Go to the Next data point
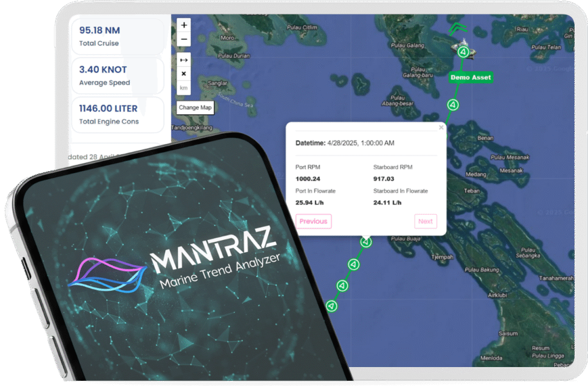 pyautogui.click(x=425, y=221)
